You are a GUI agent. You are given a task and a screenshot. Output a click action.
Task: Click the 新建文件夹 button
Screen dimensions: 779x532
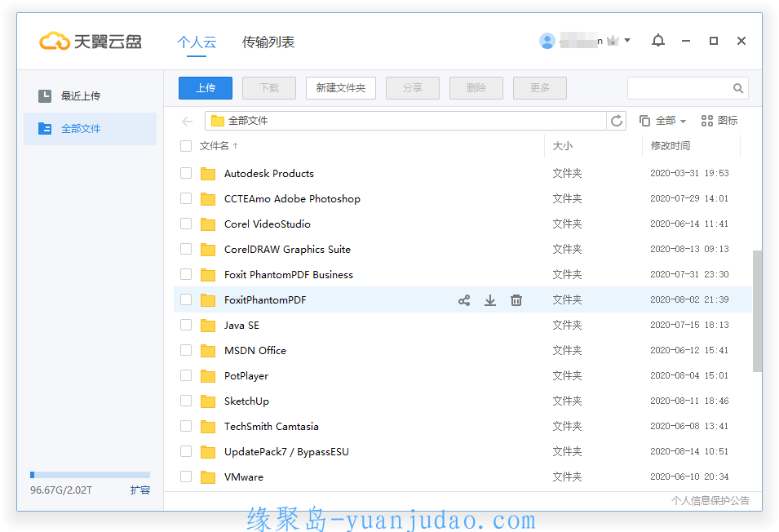(x=341, y=88)
